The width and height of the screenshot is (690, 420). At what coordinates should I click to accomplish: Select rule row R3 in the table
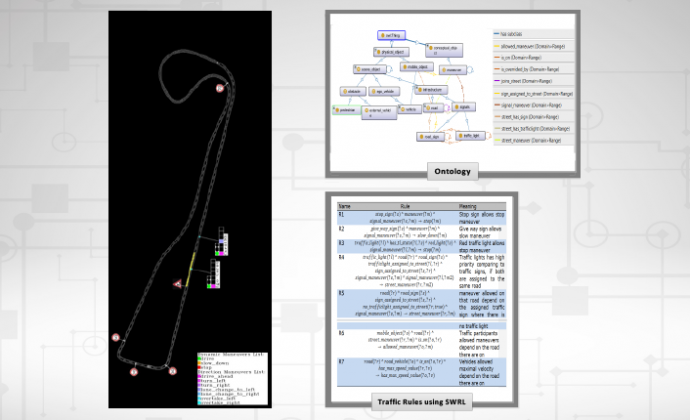pyautogui.click(x=422, y=247)
